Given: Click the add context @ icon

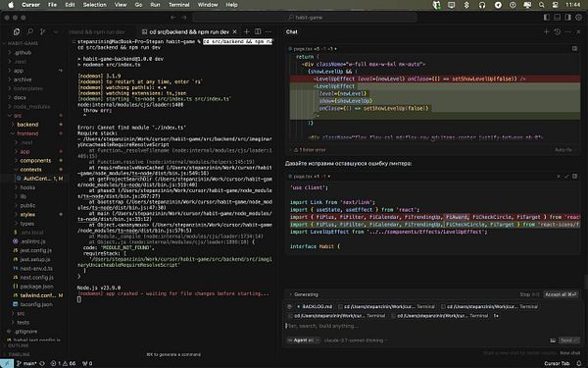Looking at the screenshot, I should (289, 307).
